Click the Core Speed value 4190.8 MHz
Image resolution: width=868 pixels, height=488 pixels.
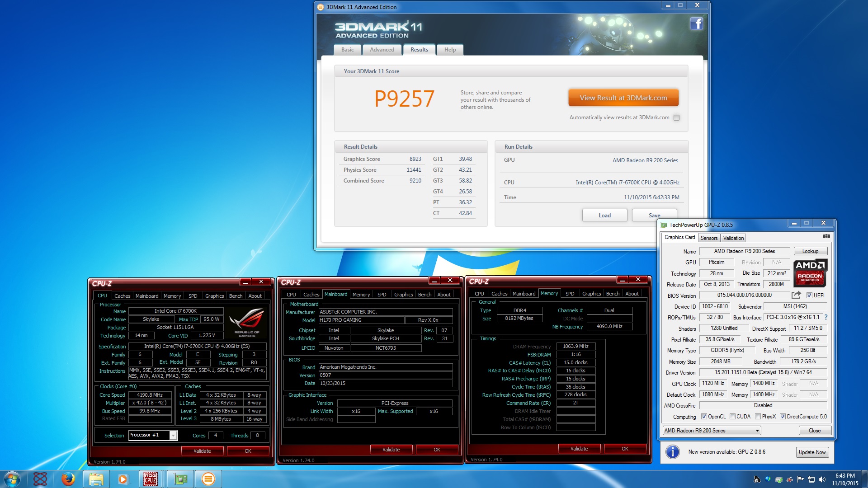click(150, 395)
